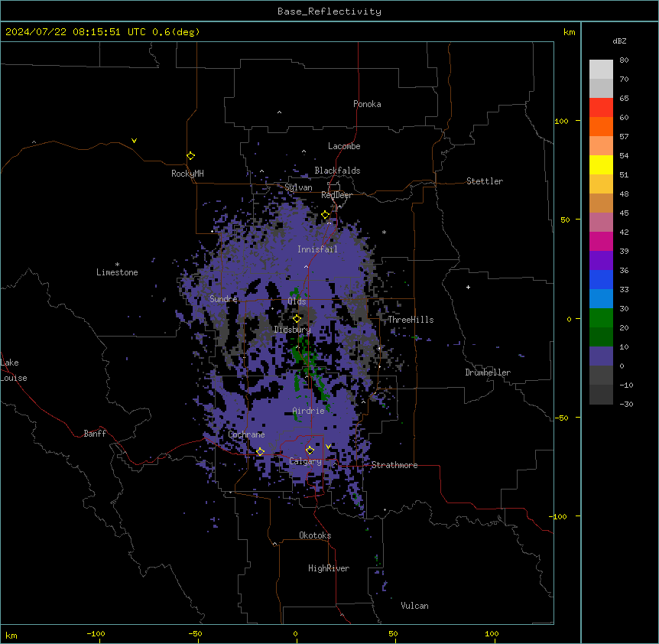Select the 60 dBZ orange legend swatch

click(601, 126)
